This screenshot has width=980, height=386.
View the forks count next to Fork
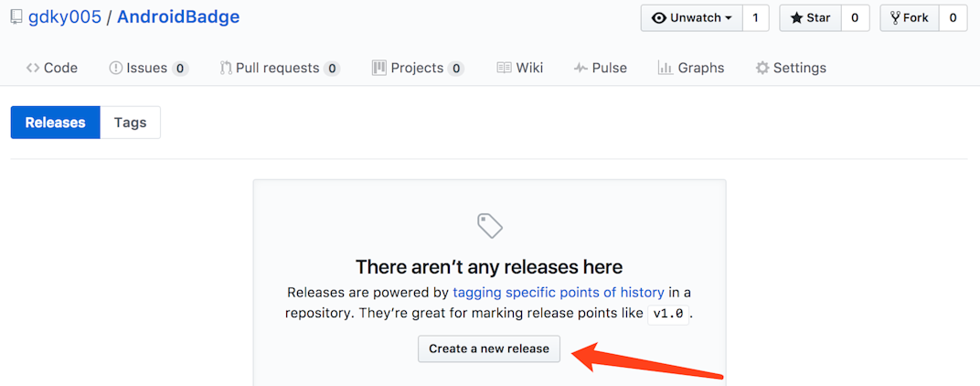point(953,18)
